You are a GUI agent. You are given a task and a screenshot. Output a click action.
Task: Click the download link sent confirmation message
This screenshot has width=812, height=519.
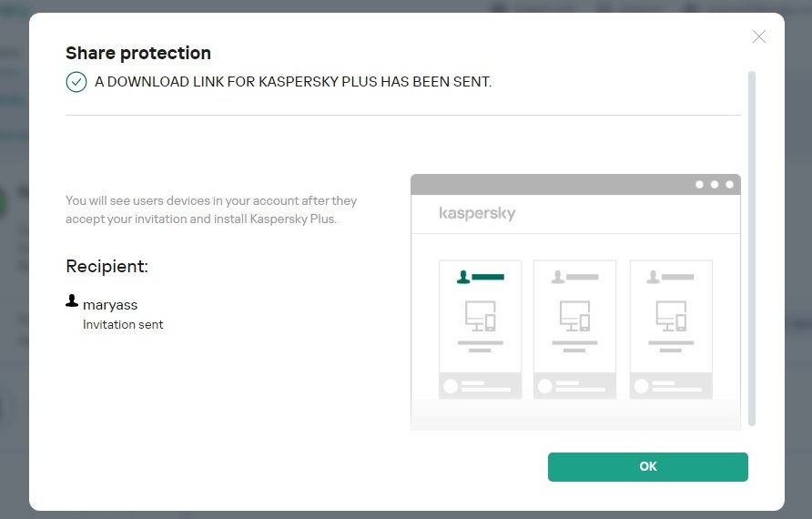tap(293, 82)
